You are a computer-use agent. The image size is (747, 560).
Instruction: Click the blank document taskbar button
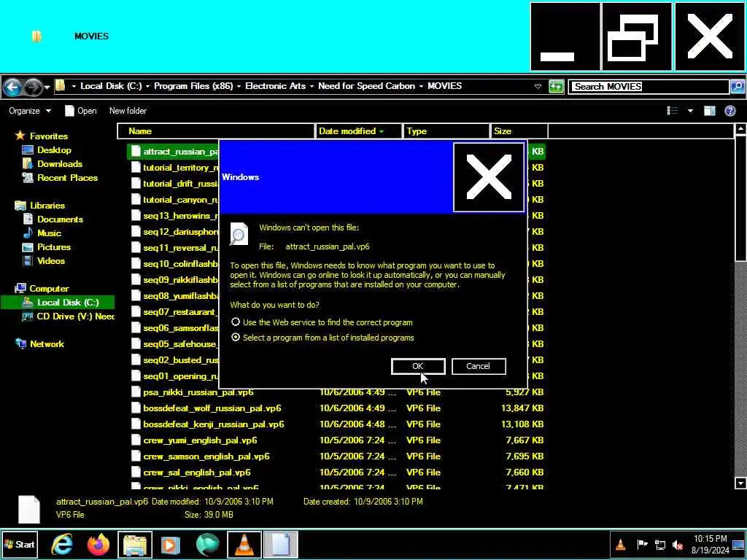point(281,544)
